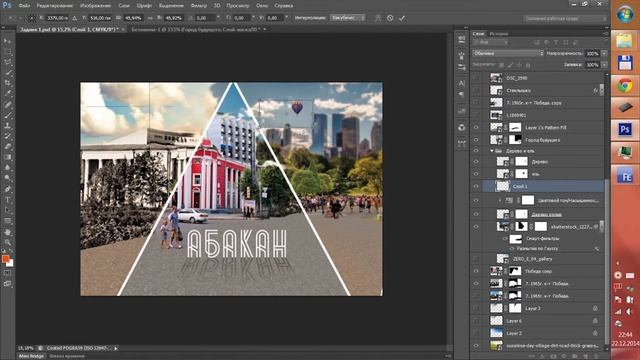
Task: Select the Brush tool
Action: (7, 115)
